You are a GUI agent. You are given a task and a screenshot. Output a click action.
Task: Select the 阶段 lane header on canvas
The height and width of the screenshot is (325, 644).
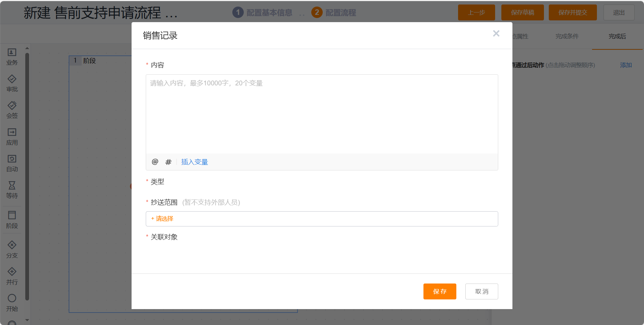pyautogui.click(x=89, y=61)
